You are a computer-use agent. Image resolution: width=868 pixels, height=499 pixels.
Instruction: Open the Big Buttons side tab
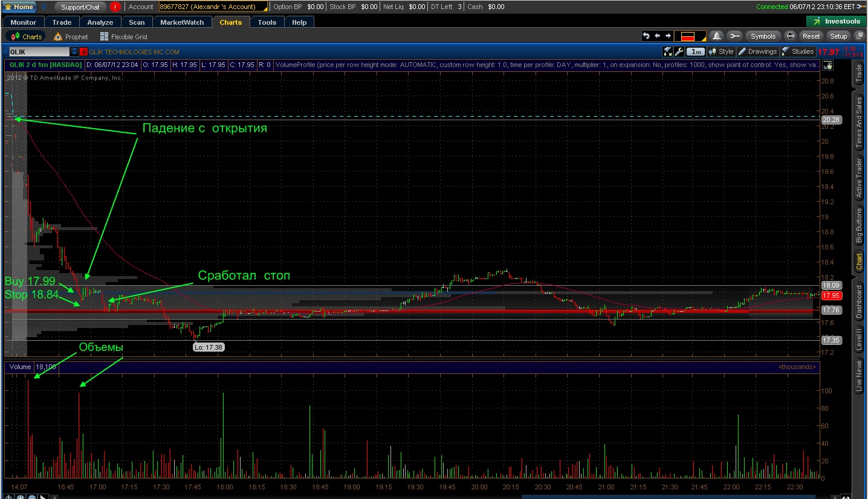point(859,225)
